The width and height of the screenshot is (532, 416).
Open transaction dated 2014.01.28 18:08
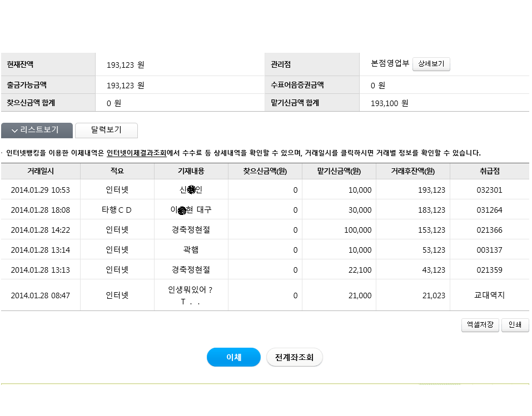[x=41, y=210]
